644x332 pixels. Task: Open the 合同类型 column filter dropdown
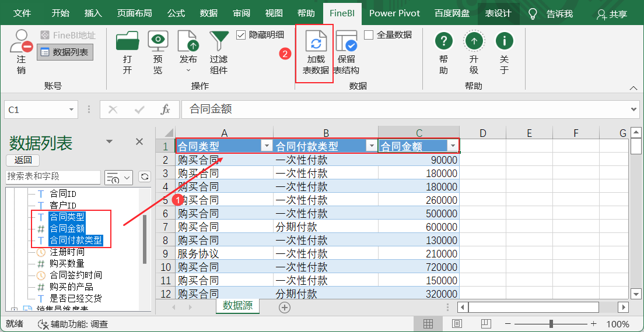click(267, 146)
